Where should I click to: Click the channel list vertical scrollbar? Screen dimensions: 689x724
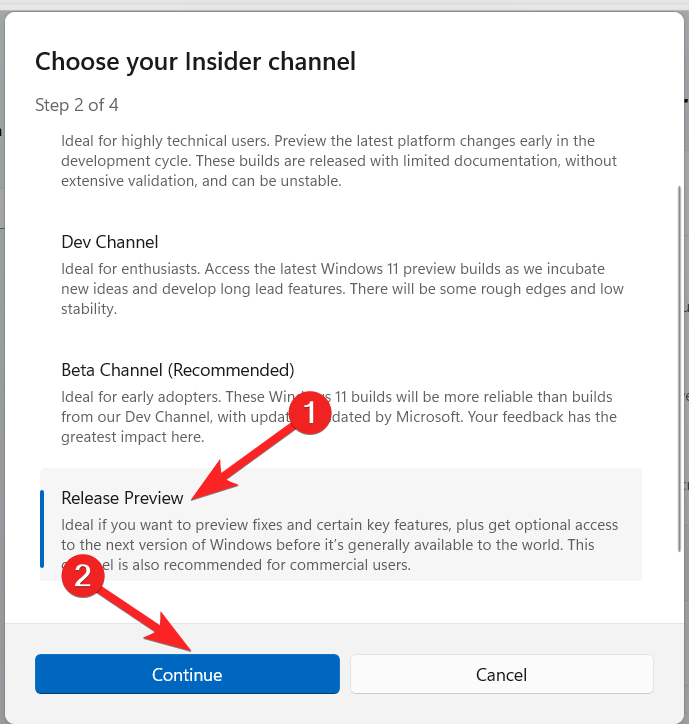(x=679, y=368)
